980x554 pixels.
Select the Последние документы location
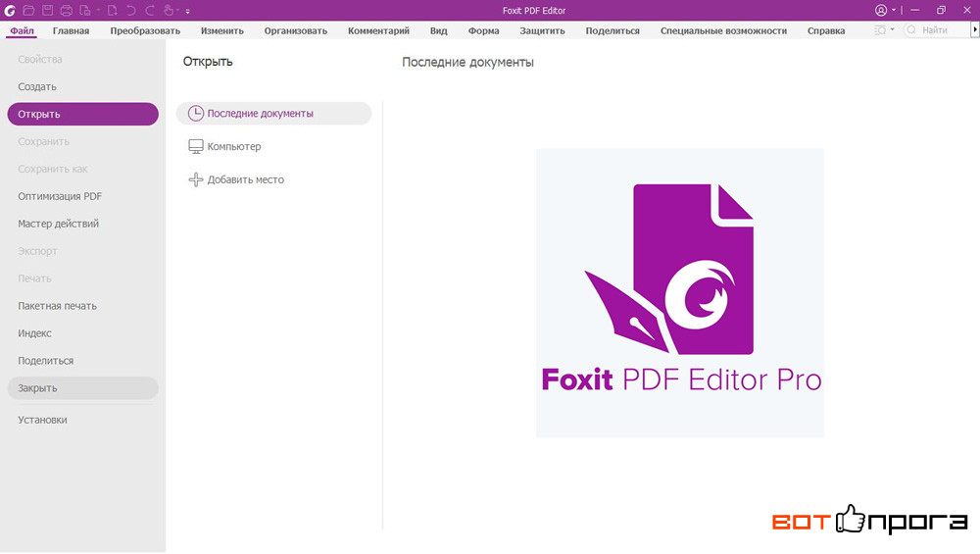click(x=273, y=113)
